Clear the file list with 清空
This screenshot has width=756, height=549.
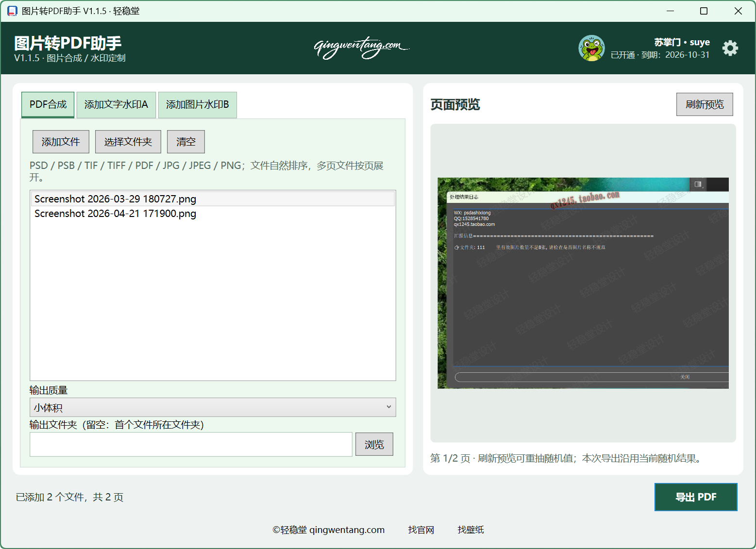[186, 142]
